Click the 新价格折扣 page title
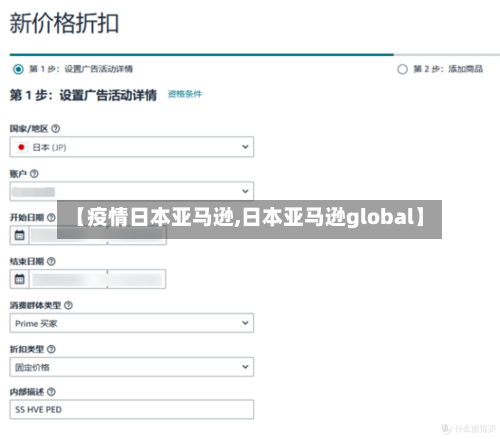 coord(64,23)
